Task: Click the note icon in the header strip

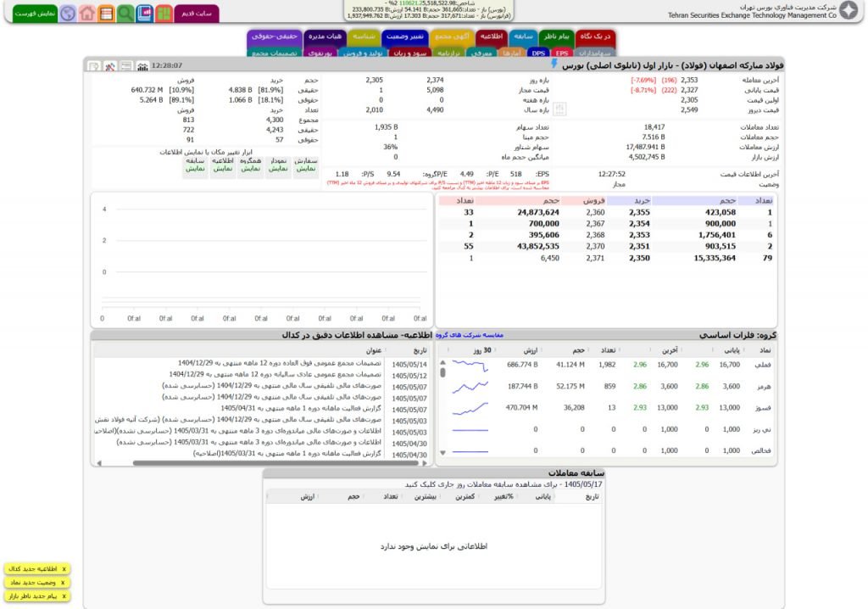Action: click(94, 66)
